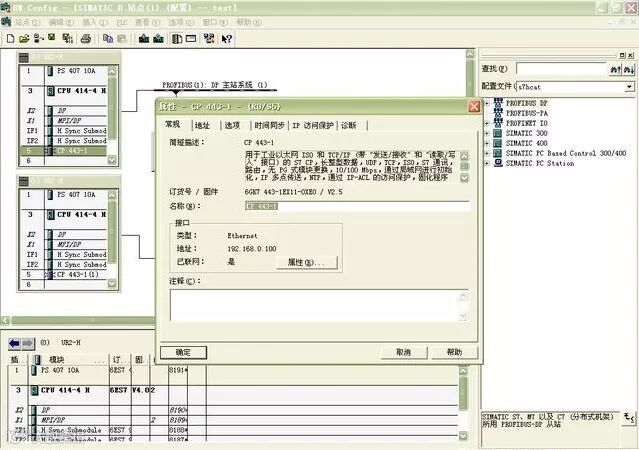The height and width of the screenshot is (450, 639).
Task: Select the 常规 tab in the dialog
Action: (173, 124)
